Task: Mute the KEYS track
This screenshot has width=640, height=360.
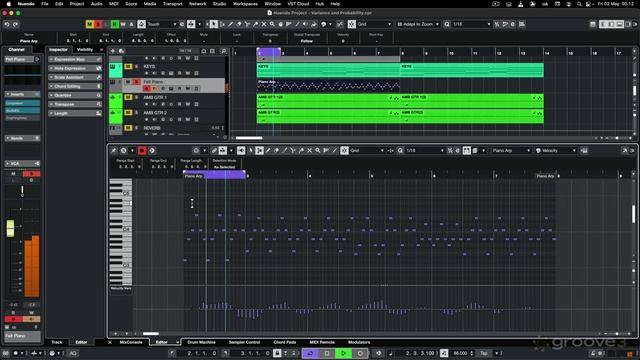Action: tap(128, 67)
